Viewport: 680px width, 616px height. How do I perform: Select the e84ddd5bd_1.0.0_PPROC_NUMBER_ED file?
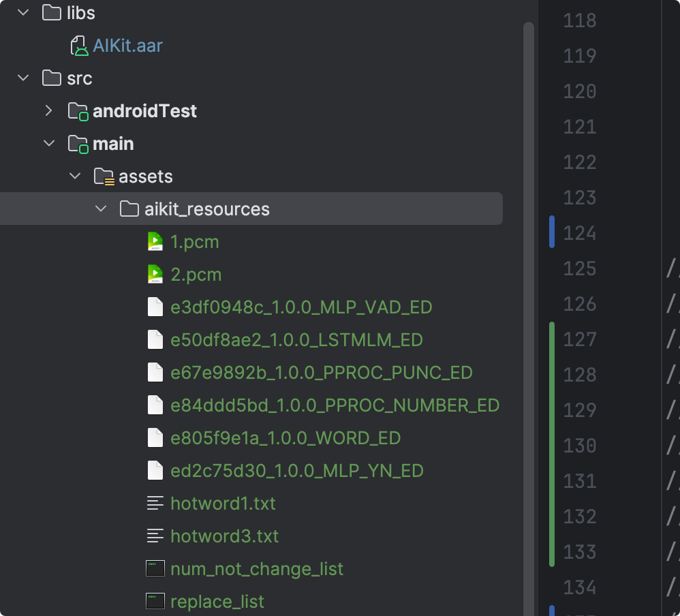(334, 405)
